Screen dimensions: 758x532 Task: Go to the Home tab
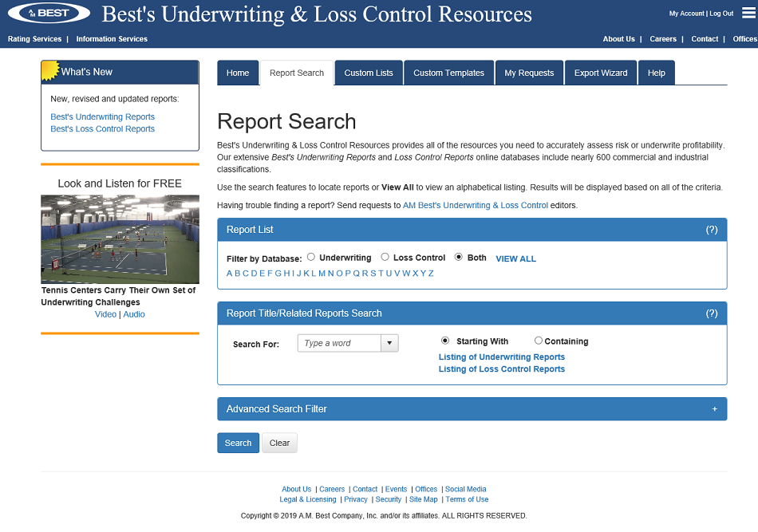238,73
